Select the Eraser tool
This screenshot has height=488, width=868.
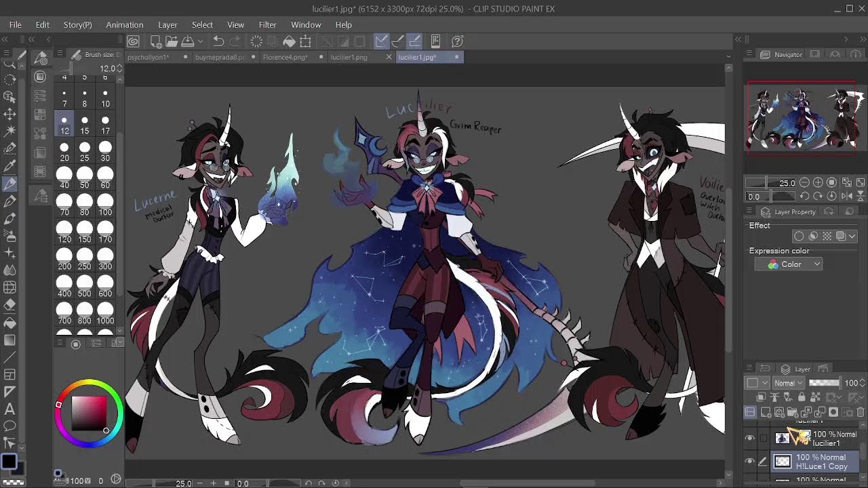coord(10,305)
